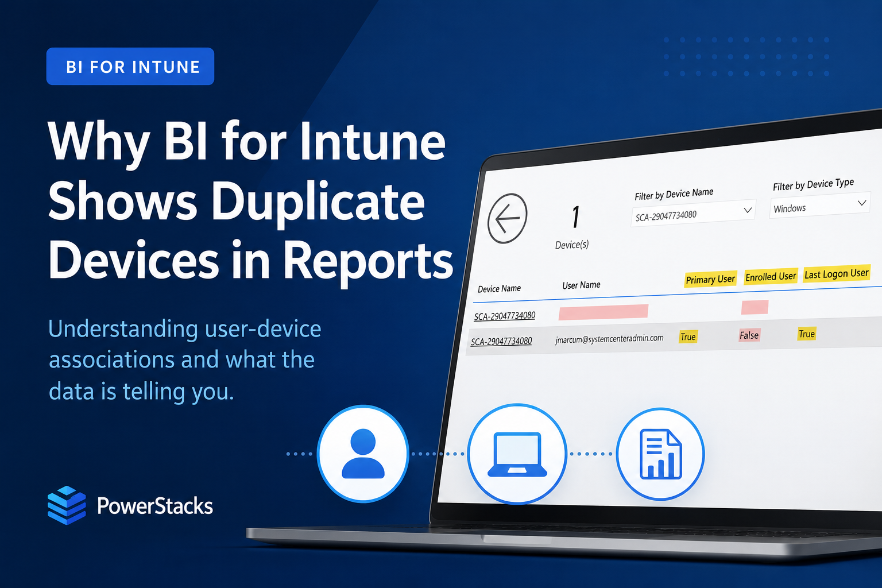Screen dimensions: 882x588
Task: Click the chevron beside Windows
Action: [861, 203]
